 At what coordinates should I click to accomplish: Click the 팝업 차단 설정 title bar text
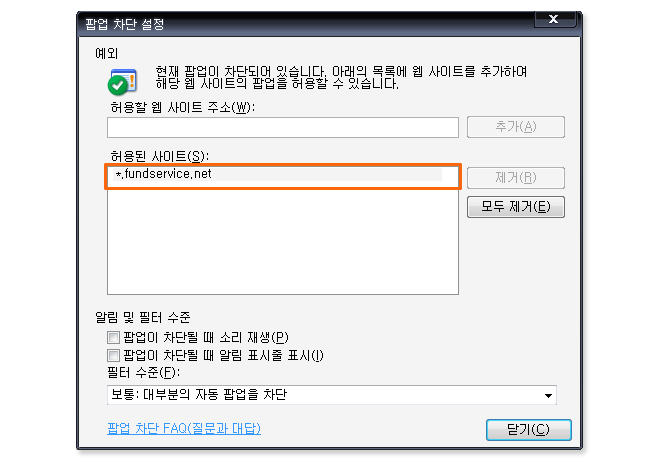point(125,24)
